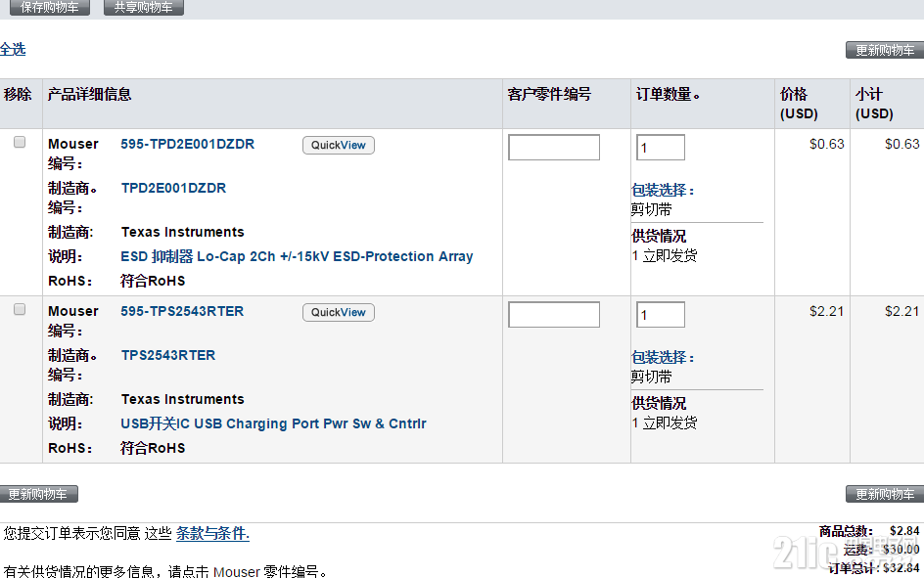Open the 条款与条件 terms link
Image resolution: width=924 pixels, height=578 pixels.
[x=212, y=534]
